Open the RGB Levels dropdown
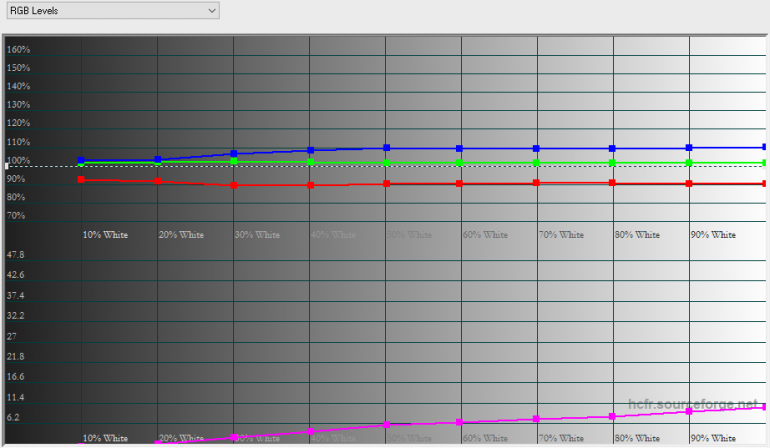770x448 pixels. 112,10
